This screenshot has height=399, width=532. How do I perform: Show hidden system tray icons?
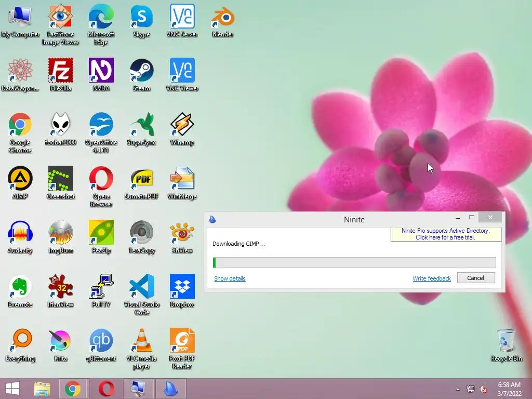458,389
